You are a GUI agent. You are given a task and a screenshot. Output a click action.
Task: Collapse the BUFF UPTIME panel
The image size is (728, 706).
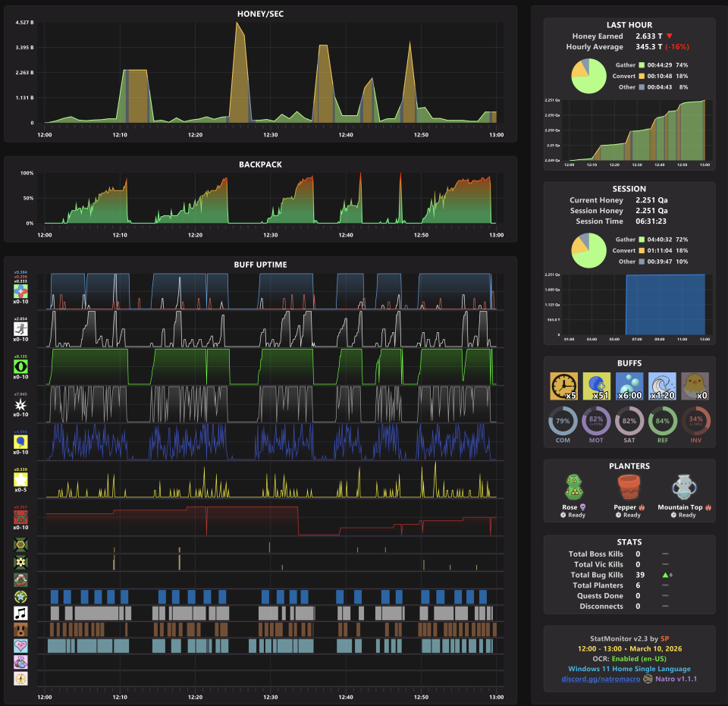coord(261,265)
